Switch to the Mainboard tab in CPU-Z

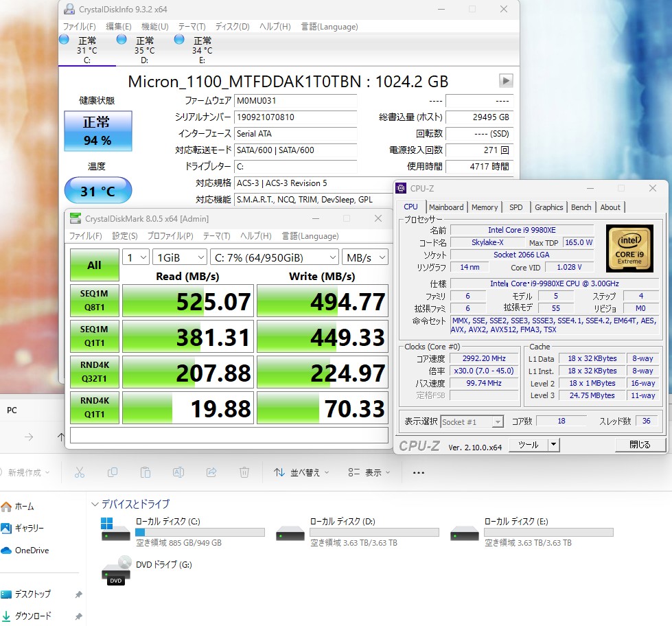[446, 207]
